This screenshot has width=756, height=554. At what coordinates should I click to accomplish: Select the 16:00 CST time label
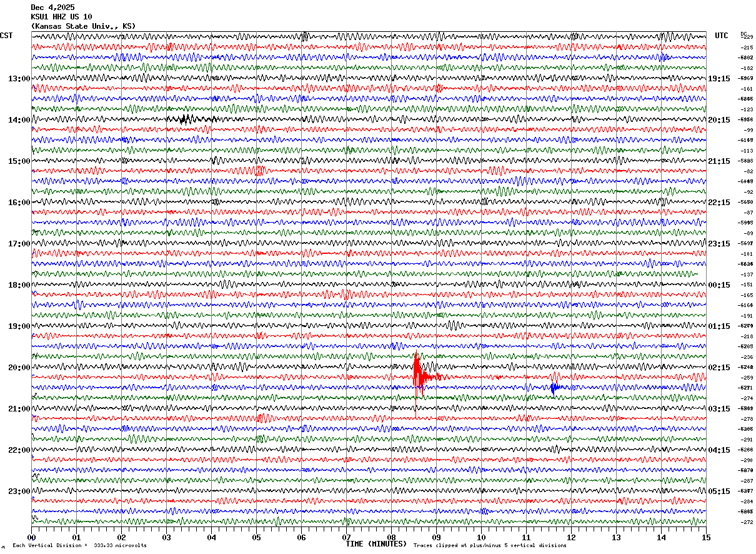[19, 203]
